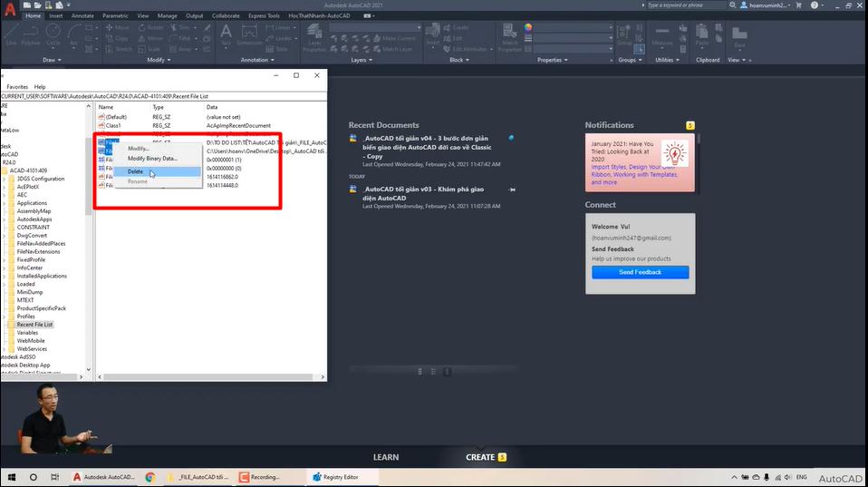Open the Layer Properties manager

coord(314,38)
